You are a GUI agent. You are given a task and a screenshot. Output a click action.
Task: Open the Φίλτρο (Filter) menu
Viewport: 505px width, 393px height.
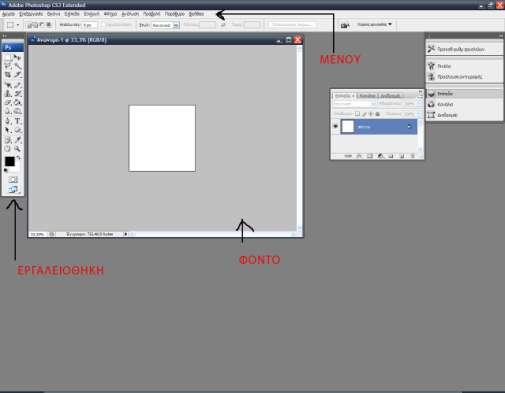click(110, 14)
